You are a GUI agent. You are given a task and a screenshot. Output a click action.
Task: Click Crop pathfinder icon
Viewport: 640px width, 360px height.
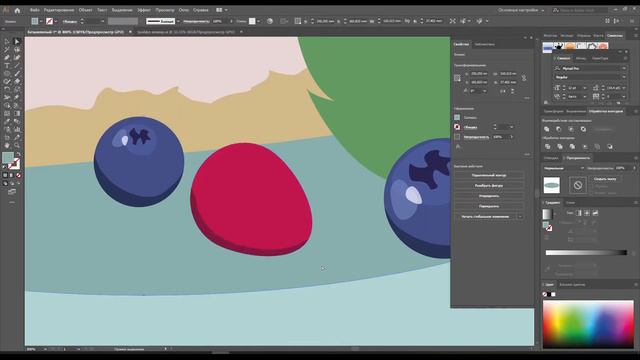tap(585, 147)
